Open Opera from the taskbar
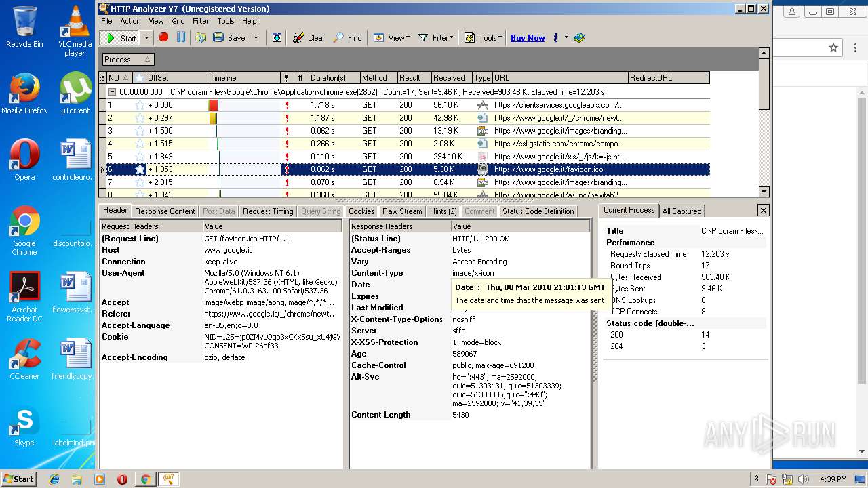868x488 pixels. click(x=122, y=479)
